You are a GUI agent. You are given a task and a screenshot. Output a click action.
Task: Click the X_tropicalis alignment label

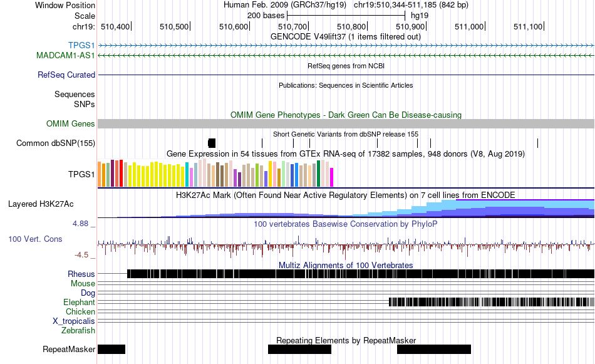click(x=74, y=321)
